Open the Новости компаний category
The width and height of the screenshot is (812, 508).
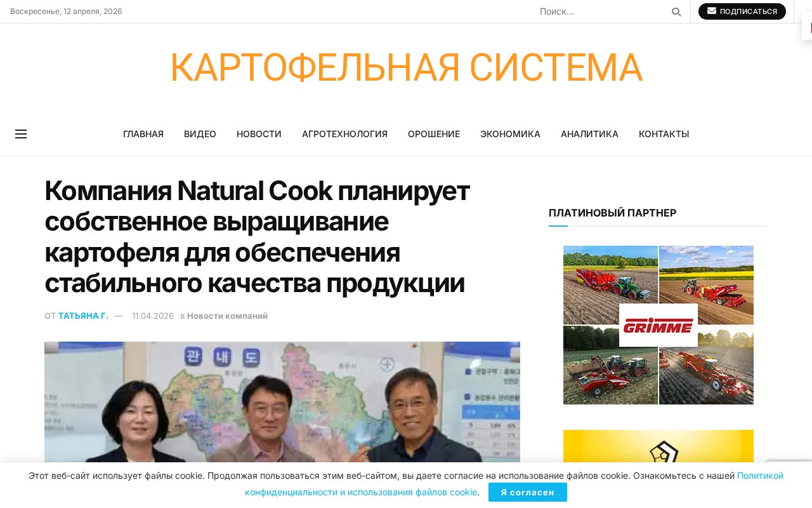click(x=227, y=316)
